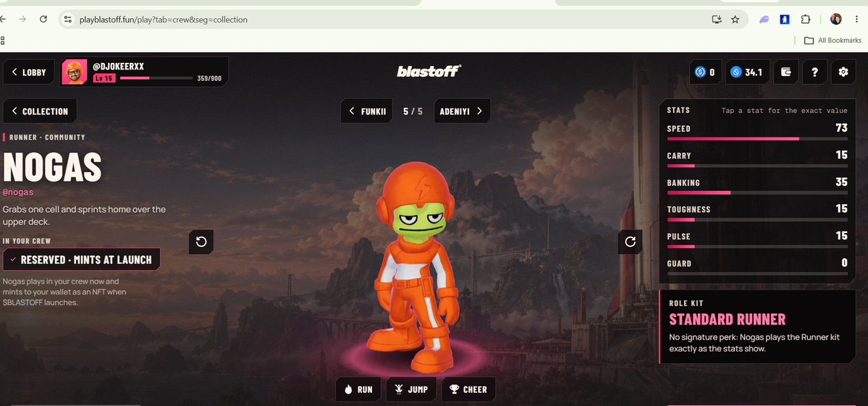The image size is (868, 406).
Task: Click the NOGAS character name heading
Action: tap(52, 166)
